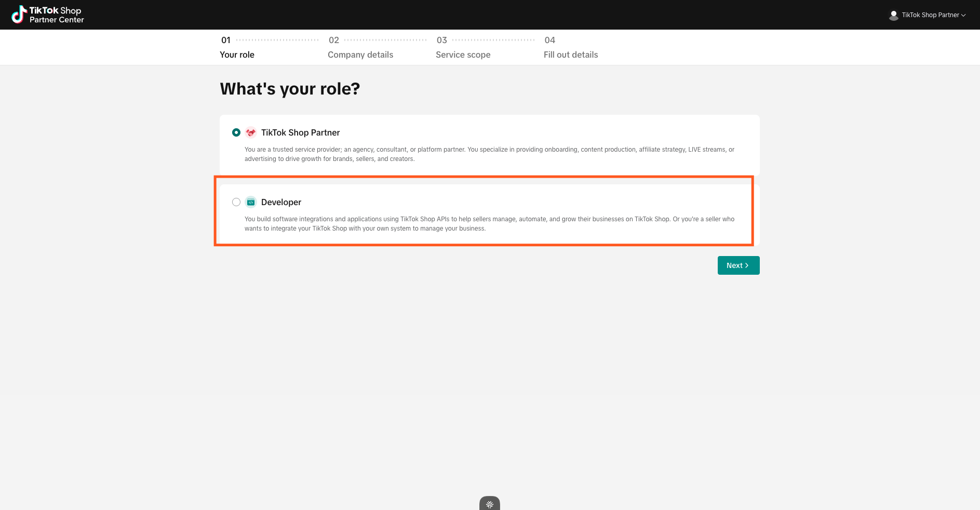Click the user avatar icon in header

[x=893, y=15]
